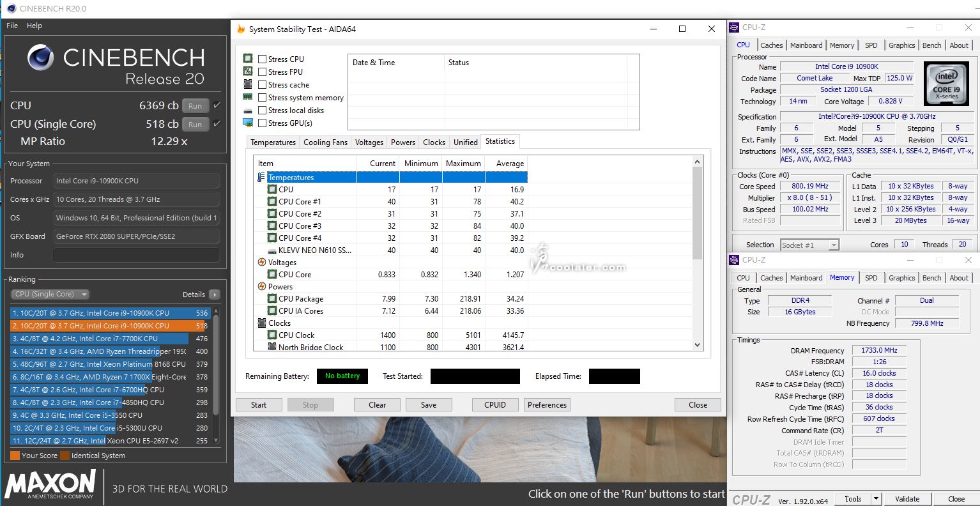Click the CPU Package power icon
This screenshot has height=506, width=980.
(272, 298)
